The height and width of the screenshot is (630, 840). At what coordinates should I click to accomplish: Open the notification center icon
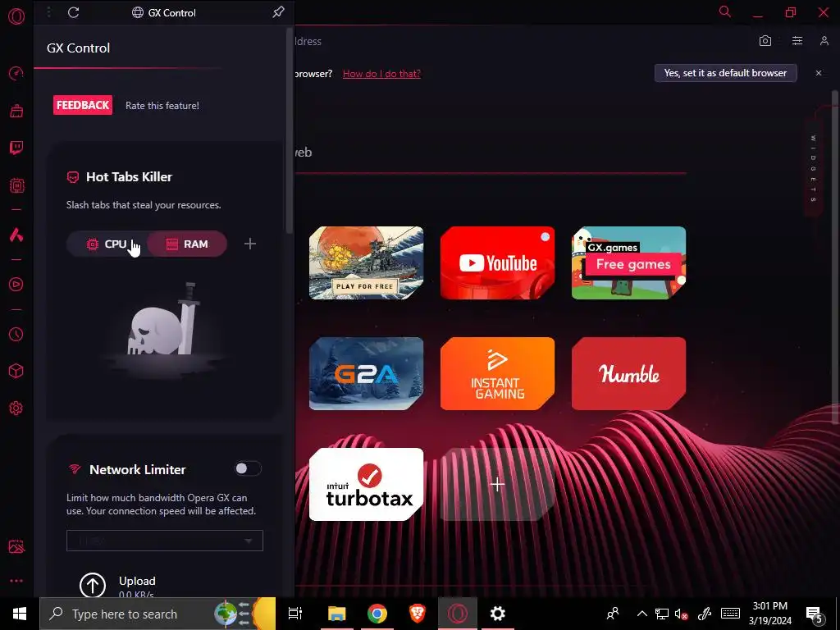815,615
